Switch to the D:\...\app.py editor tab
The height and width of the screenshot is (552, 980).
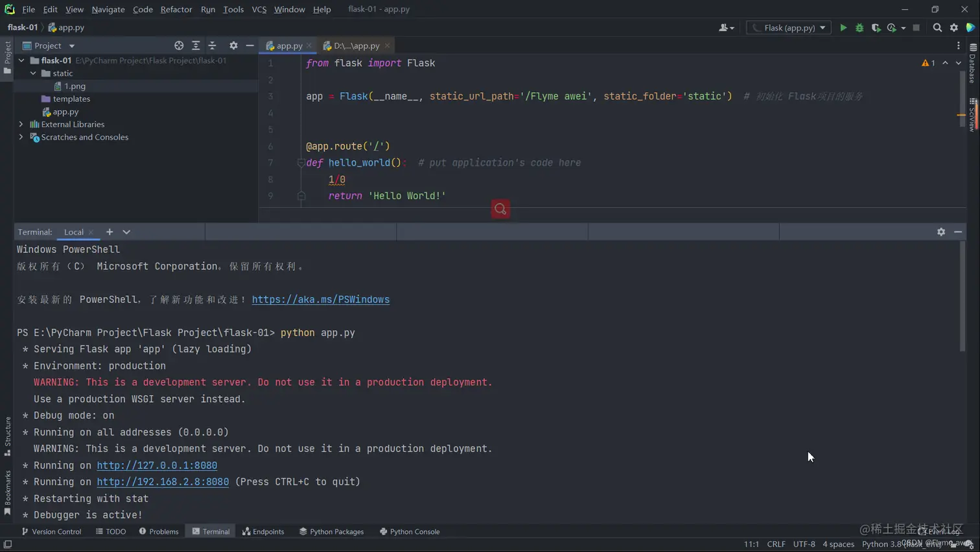tap(356, 46)
